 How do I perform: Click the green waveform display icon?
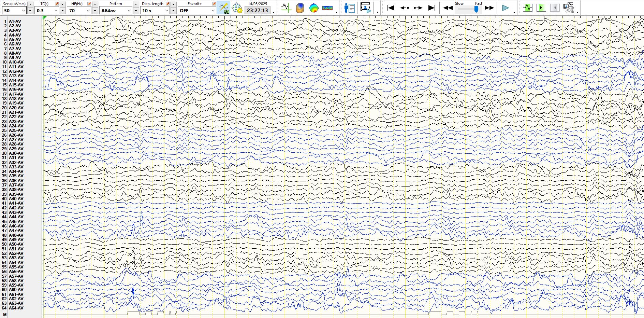(528, 8)
